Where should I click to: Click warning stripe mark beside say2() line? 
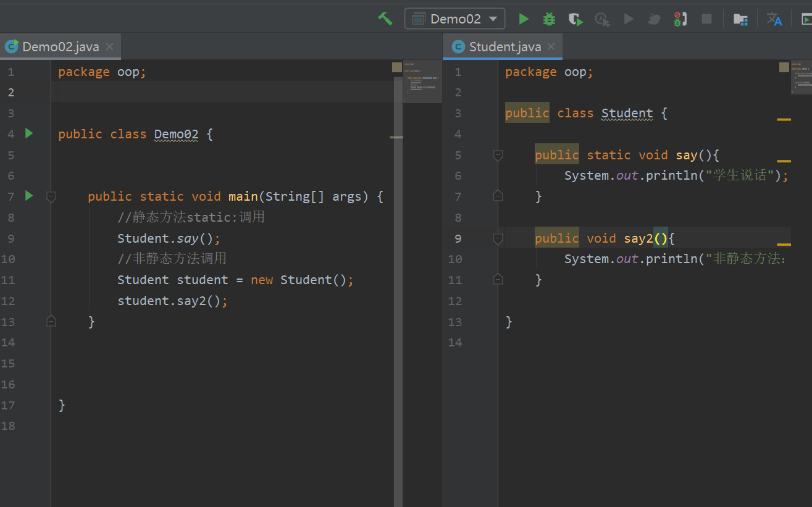784,245
